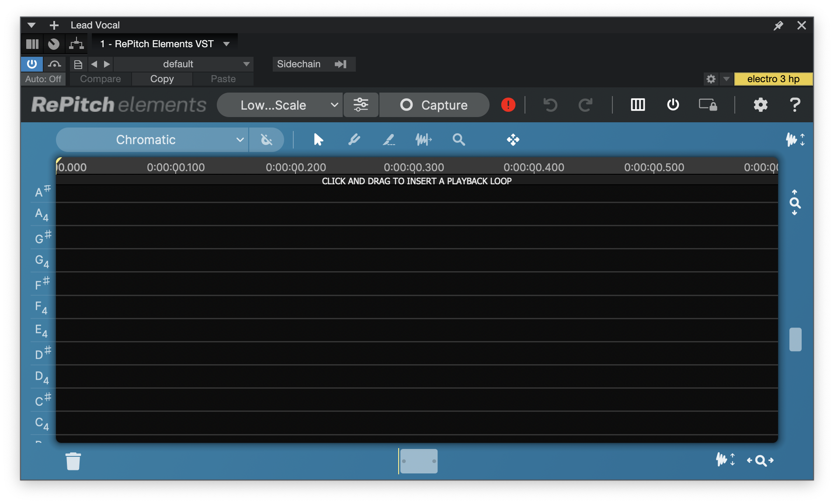834x504 pixels.
Task: Open the Chromatic scale dropdown
Action: pyautogui.click(x=152, y=140)
